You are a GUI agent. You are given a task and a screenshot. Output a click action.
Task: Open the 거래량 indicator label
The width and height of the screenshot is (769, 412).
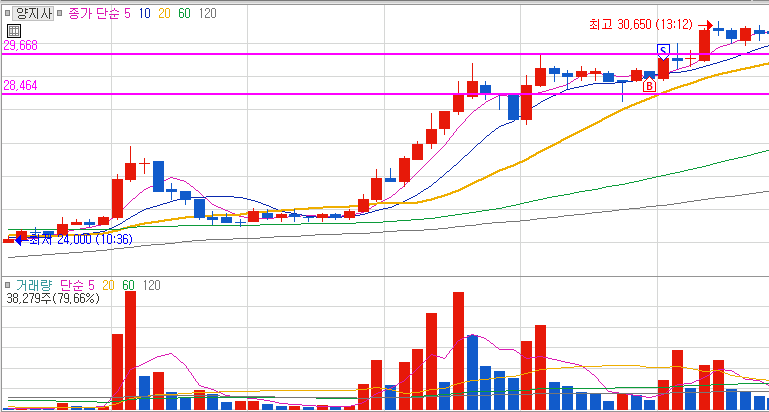33,285
